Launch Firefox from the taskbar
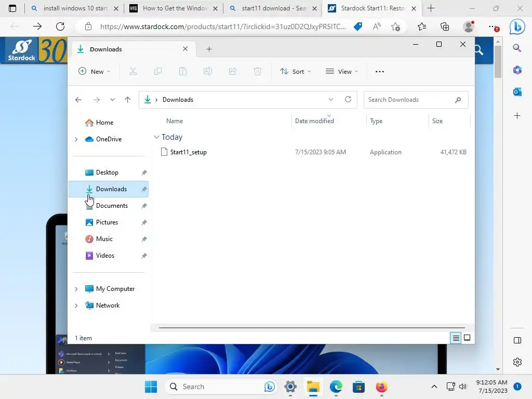 381,387
